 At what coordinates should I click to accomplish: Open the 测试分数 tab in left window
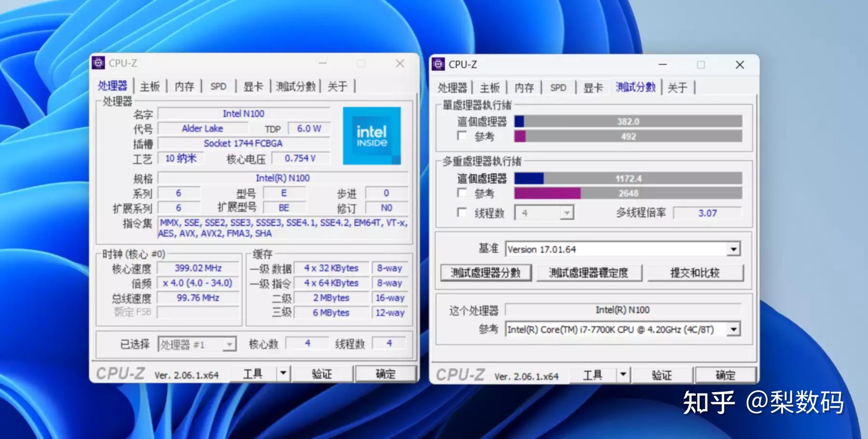[295, 86]
